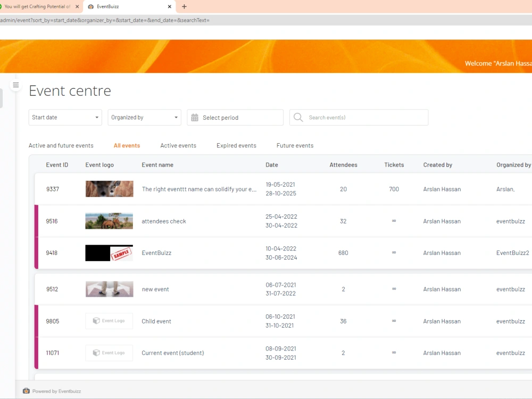Open the 'Child event' event

point(156,321)
